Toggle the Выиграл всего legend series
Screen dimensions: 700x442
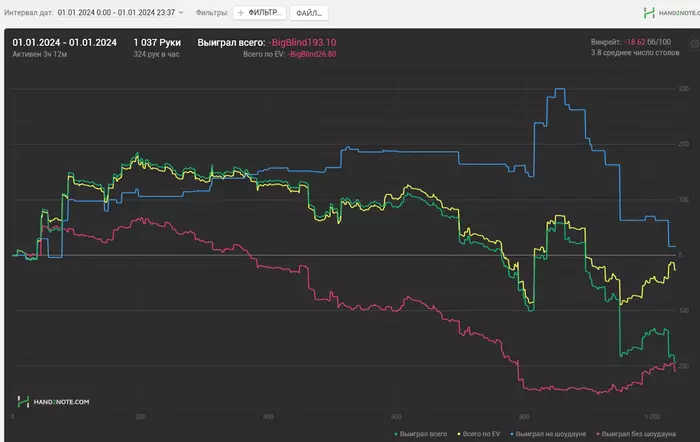click(421, 434)
